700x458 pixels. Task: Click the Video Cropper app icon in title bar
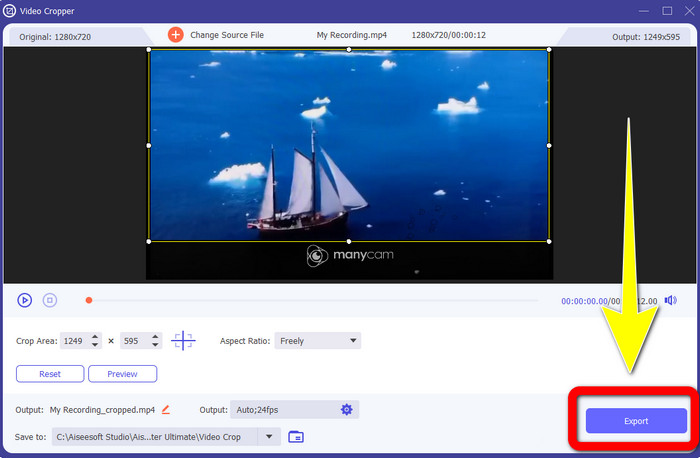(9, 11)
